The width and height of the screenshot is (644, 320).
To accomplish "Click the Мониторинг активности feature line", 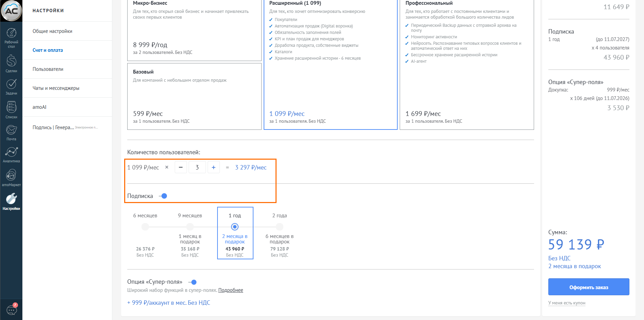I will [434, 37].
